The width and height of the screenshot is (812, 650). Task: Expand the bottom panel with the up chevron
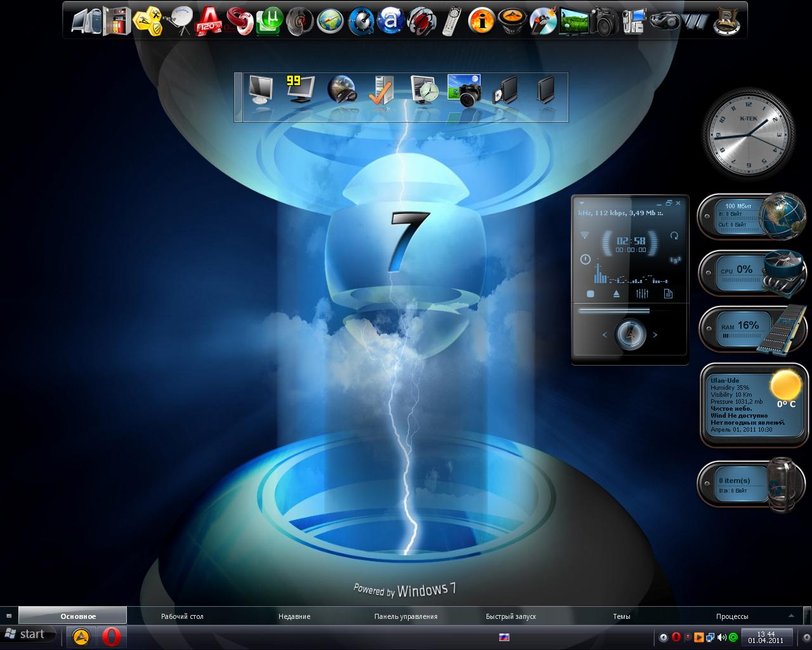coord(789,615)
